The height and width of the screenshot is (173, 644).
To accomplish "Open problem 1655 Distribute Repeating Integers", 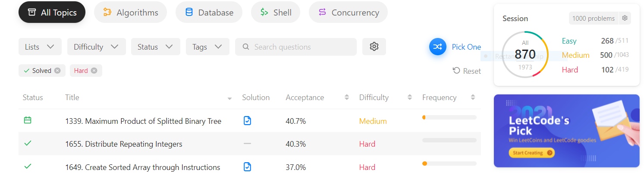I will (124, 144).
